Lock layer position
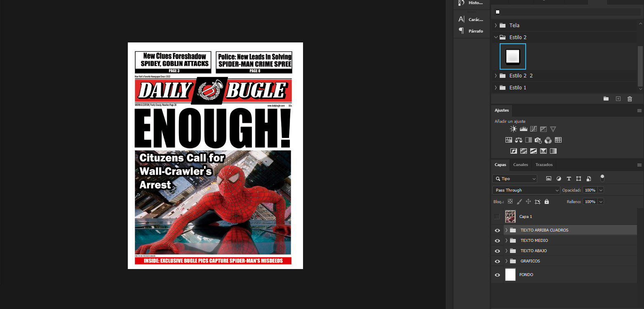This screenshot has height=309, width=644. 528,202
